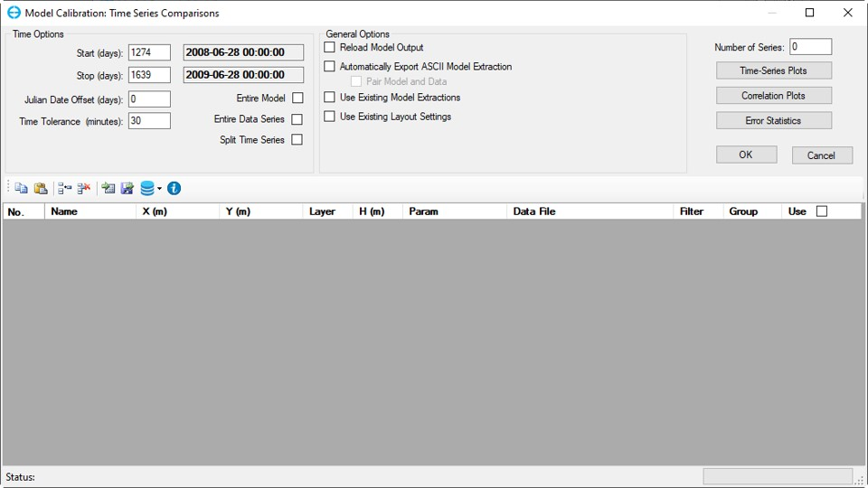
Task: Toggle the Use column header checkbox
Action: tap(821, 211)
